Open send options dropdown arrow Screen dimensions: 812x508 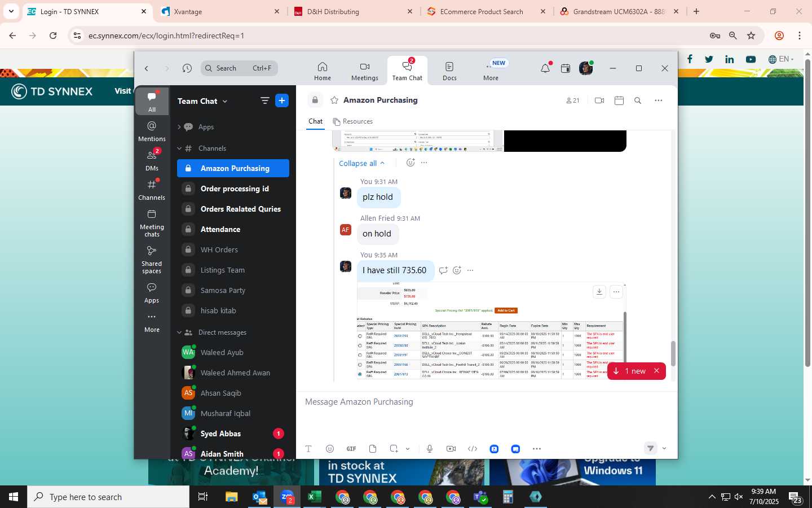click(x=664, y=449)
